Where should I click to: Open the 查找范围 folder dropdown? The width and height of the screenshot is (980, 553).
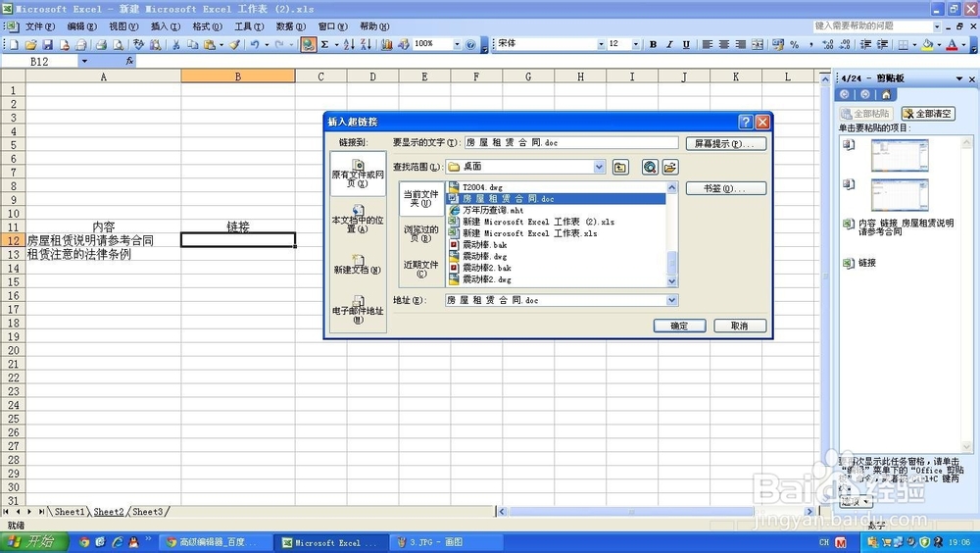[600, 167]
